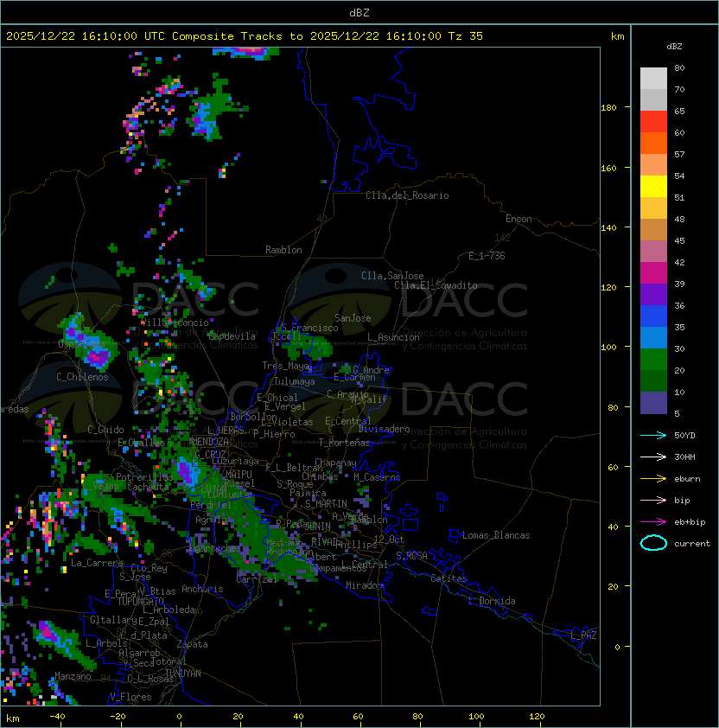Screen dimensions: 719x728
Task: Pick the purple 39–36 dBZ legend swatch
Action: 653,294
